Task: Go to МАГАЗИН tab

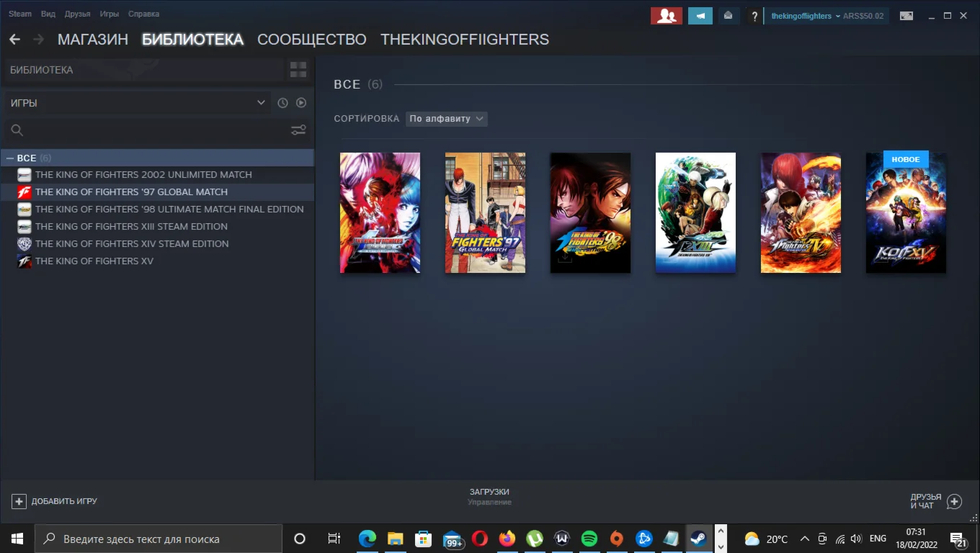Action: (x=93, y=40)
